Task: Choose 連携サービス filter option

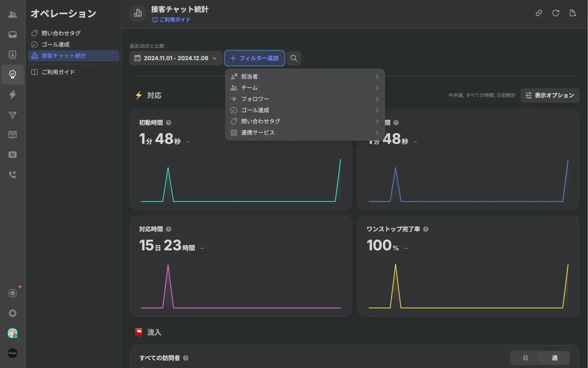Action: [305, 133]
